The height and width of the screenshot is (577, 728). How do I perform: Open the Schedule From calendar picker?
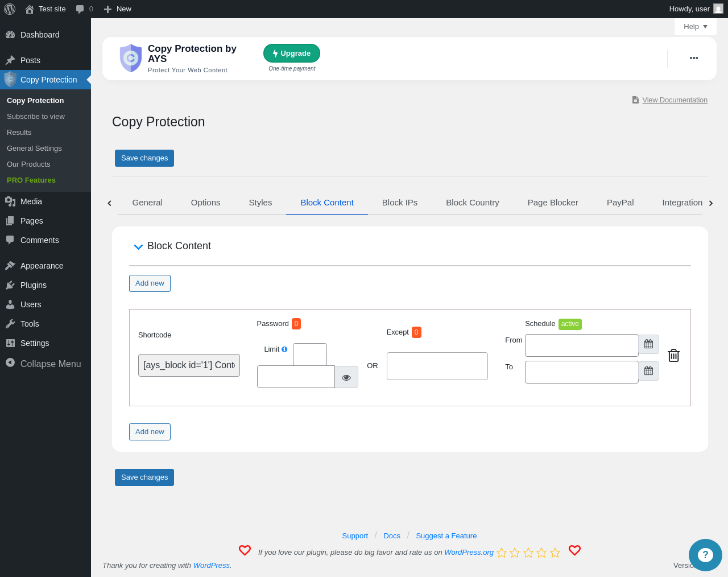click(x=648, y=344)
